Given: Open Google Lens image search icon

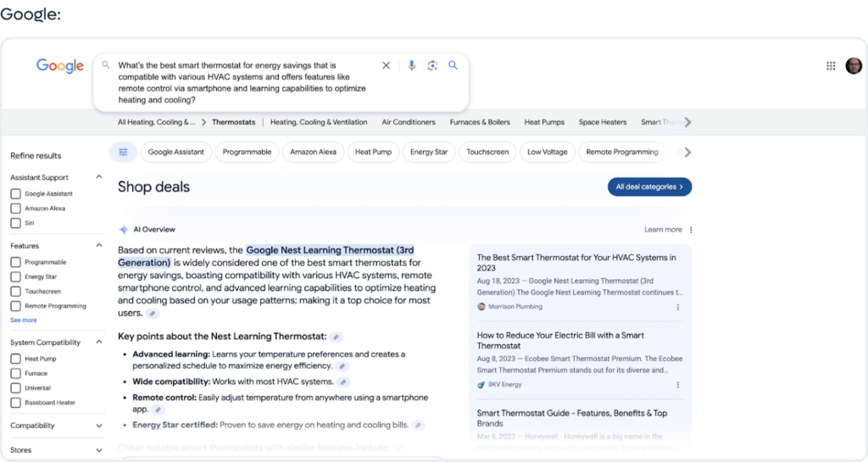Looking at the screenshot, I should (x=432, y=65).
